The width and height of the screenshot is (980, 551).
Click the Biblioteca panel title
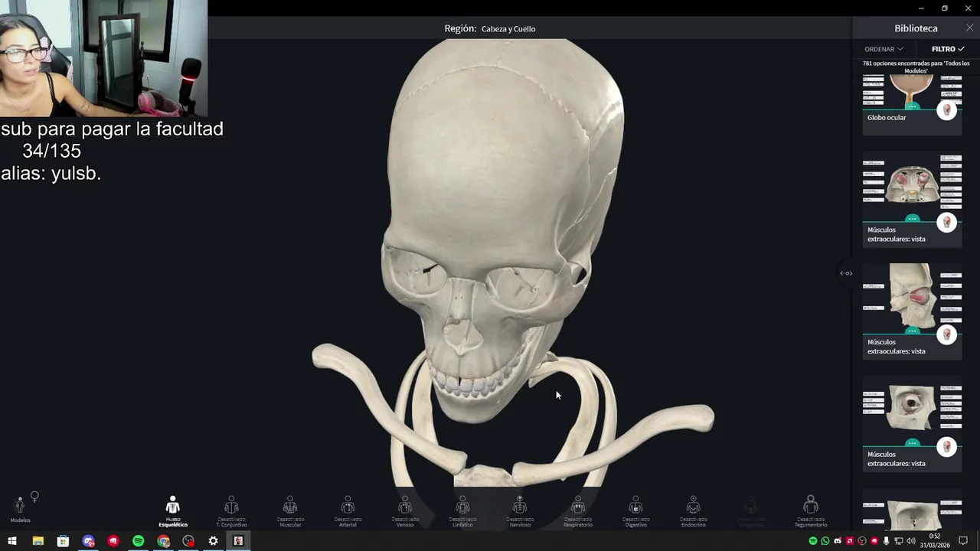pyautogui.click(x=916, y=28)
